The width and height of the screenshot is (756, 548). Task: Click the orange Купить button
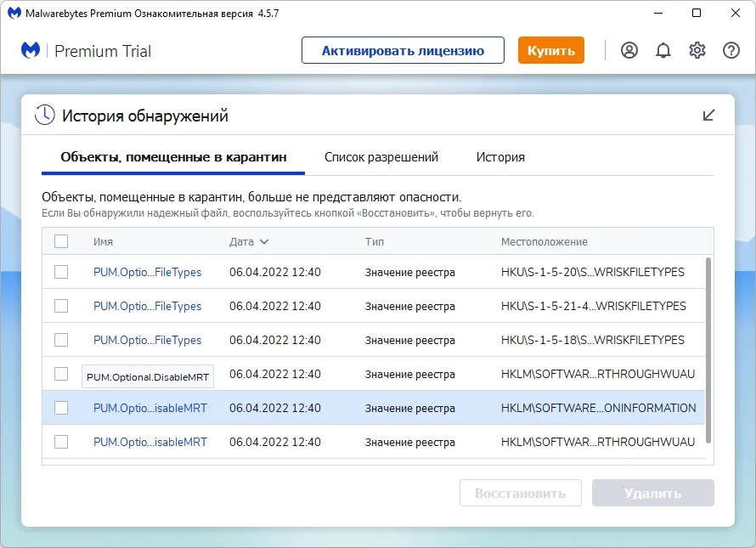coord(551,50)
